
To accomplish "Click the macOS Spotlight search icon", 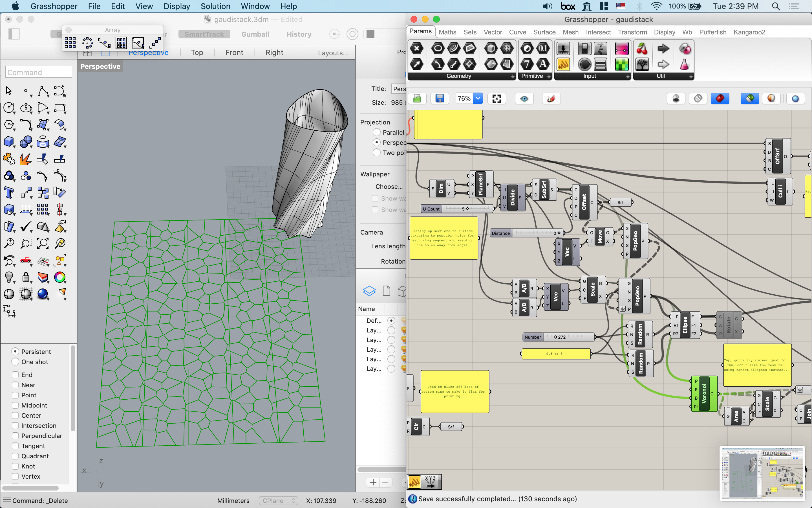I will tap(775, 6).
